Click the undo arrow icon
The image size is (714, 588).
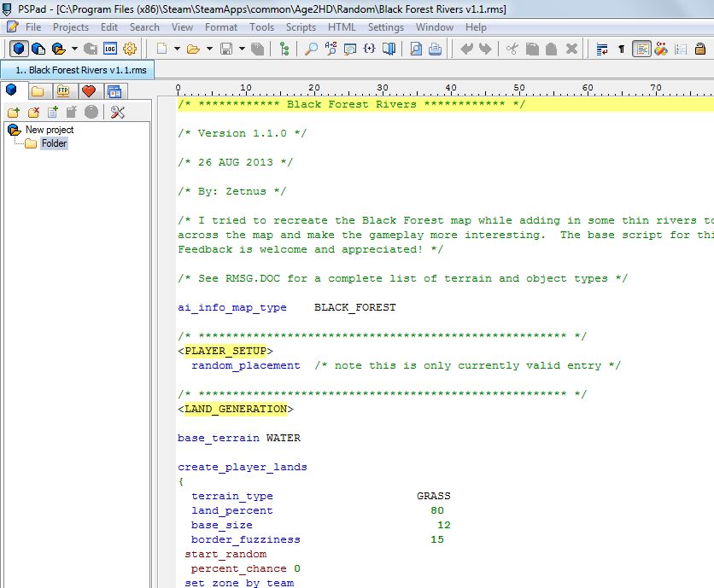pyautogui.click(x=466, y=49)
